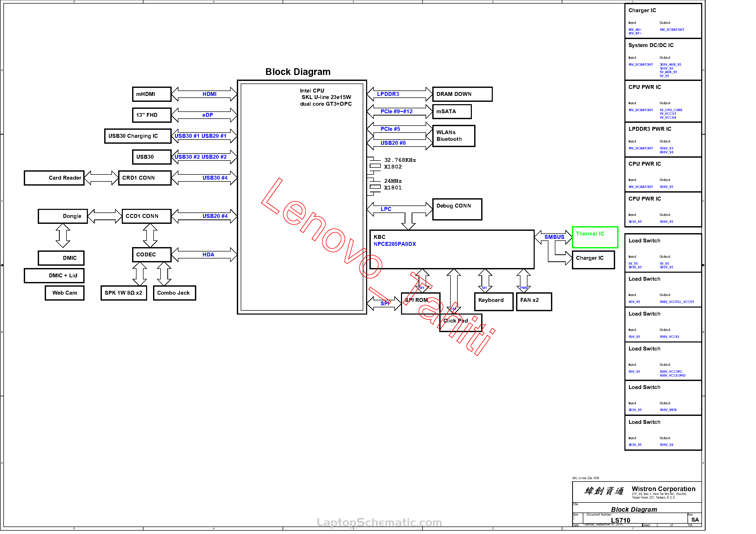Click the DMIC block
The width and height of the screenshot is (756, 534).
61,258
